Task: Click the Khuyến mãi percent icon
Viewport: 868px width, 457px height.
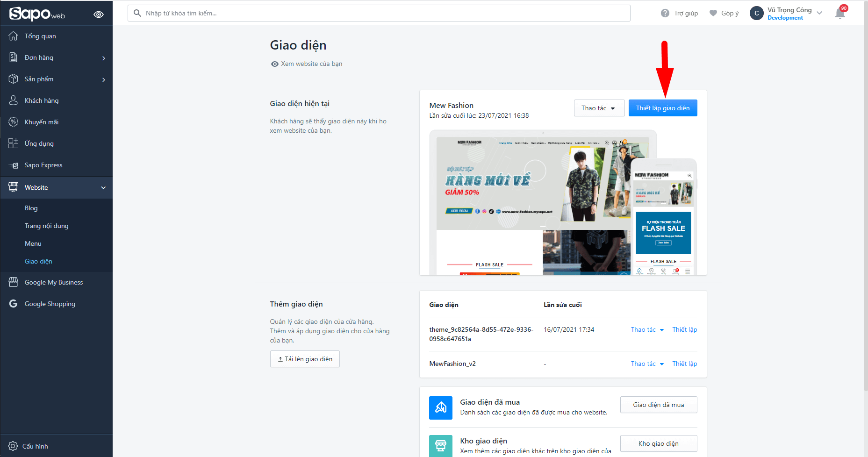Action: (x=14, y=122)
